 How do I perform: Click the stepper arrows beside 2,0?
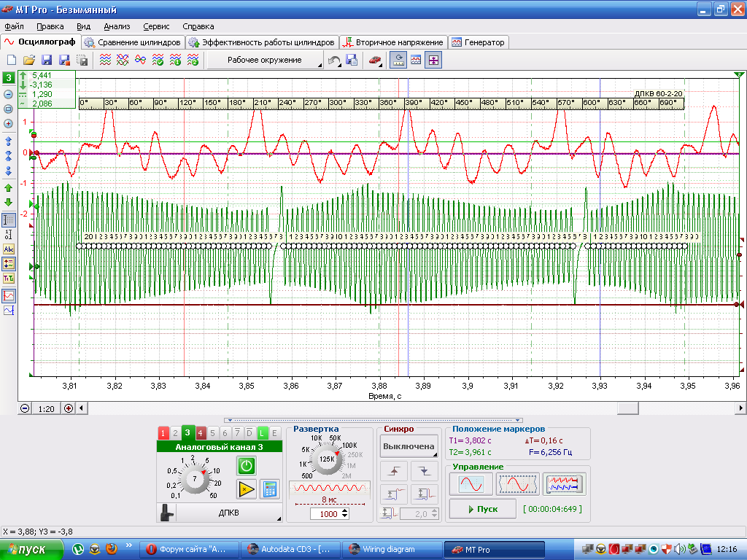[x=434, y=514]
